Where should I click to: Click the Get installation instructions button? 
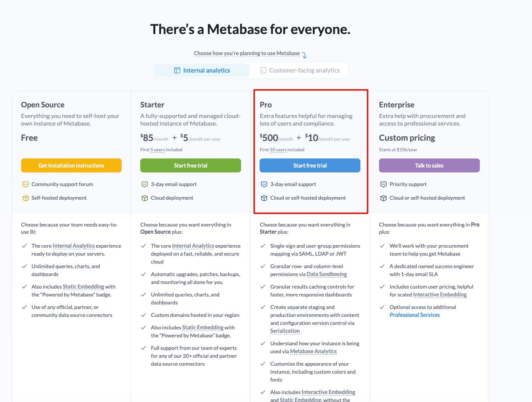click(x=71, y=166)
